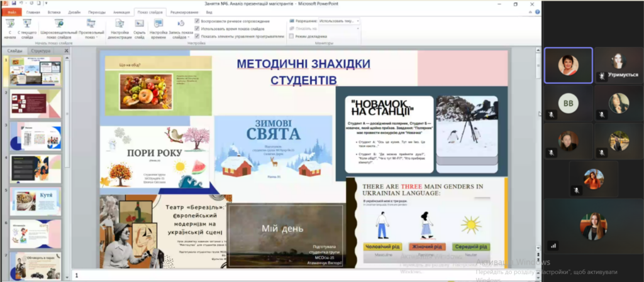Select the BB participant tile
644x282 pixels.
tap(569, 103)
